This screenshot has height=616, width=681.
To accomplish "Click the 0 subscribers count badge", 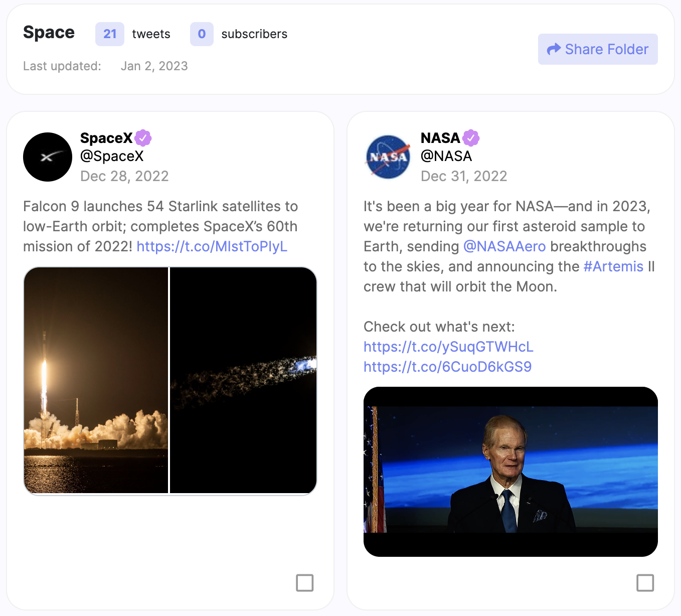I will (x=202, y=34).
